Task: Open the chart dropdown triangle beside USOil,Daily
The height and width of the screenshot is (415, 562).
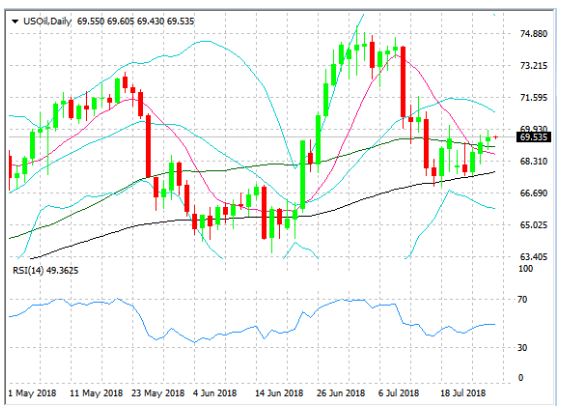Action: [x=15, y=22]
